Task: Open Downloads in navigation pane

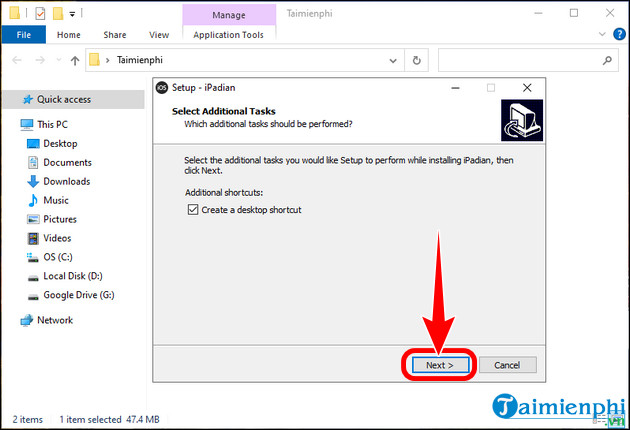Action: point(67,181)
